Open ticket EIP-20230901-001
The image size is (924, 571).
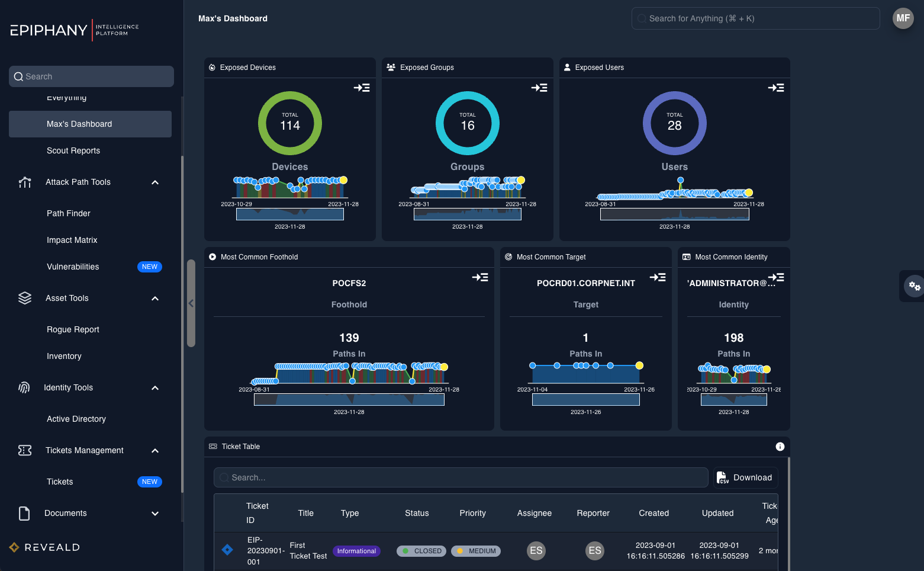click(266, 550)
